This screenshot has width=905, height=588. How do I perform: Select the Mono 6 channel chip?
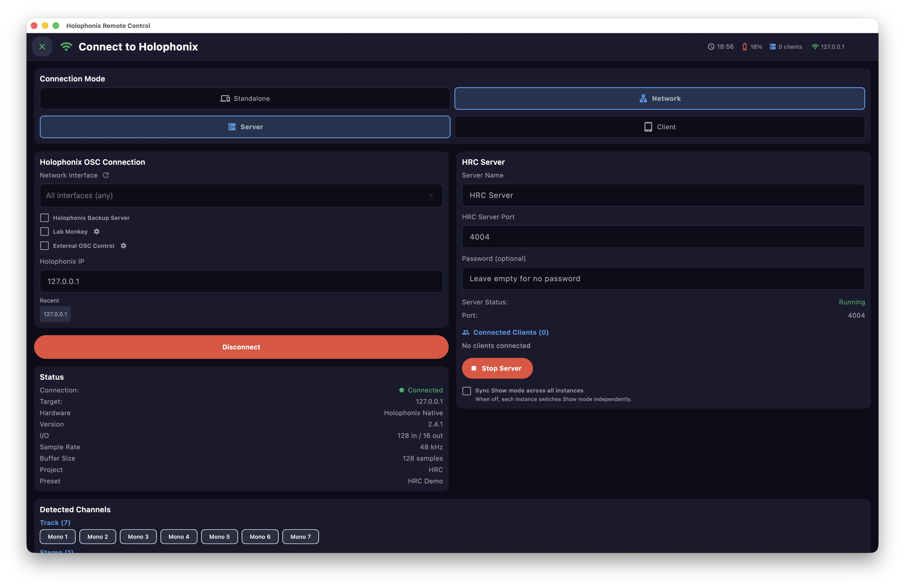(260, 537)
